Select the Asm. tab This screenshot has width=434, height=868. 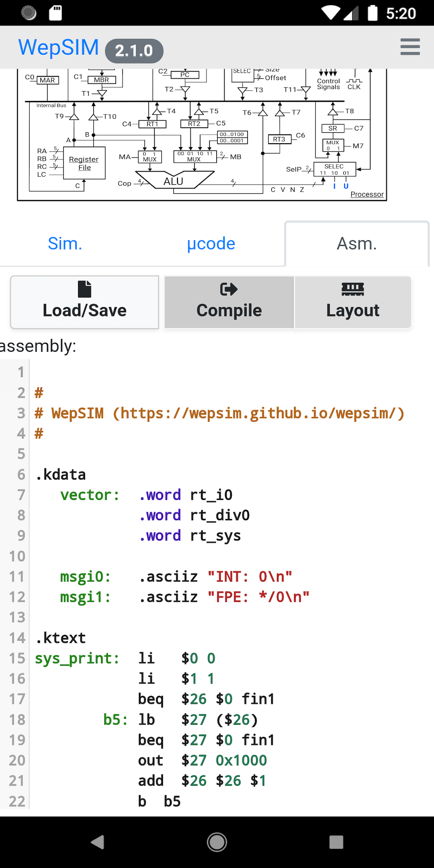coord(357,244)
